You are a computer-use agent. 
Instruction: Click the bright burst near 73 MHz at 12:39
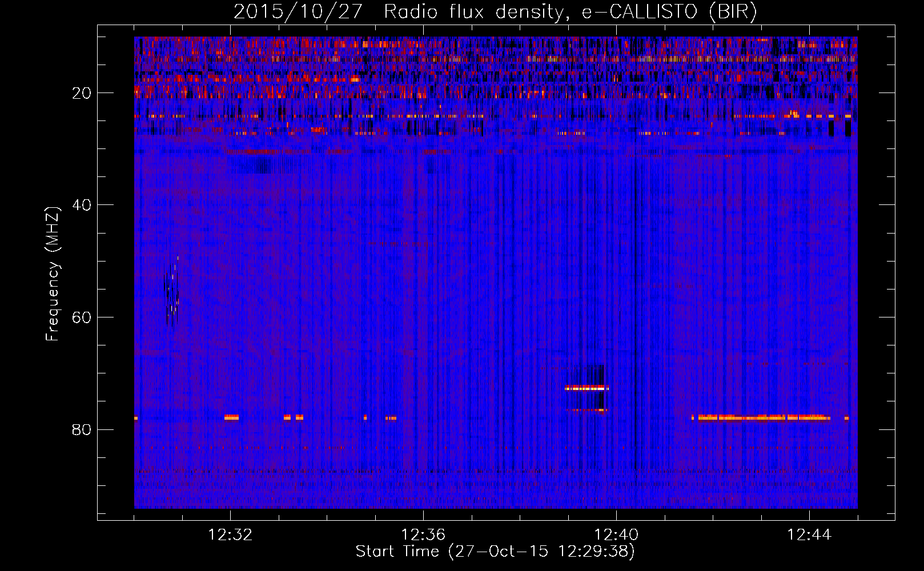(x=586, y=388)
